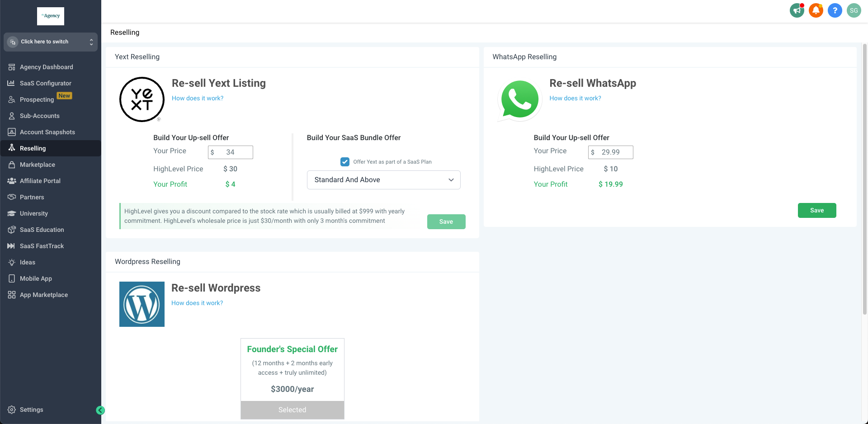The image size is (868, 424).
Task: Open the Click here to switch selector
Action: coord(51,42)
